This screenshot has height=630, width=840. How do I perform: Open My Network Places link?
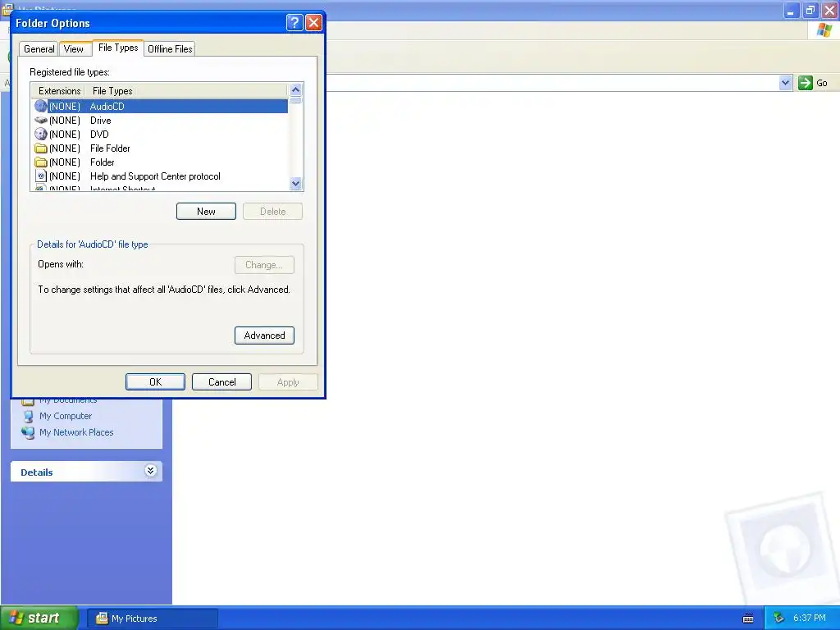tap(76, 432)
